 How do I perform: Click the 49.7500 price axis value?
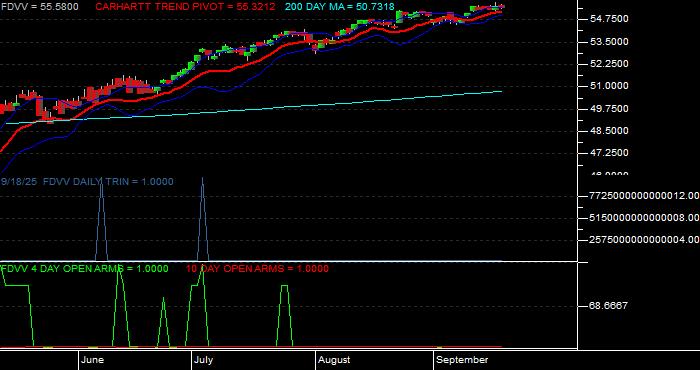click(x=609, y=108)
